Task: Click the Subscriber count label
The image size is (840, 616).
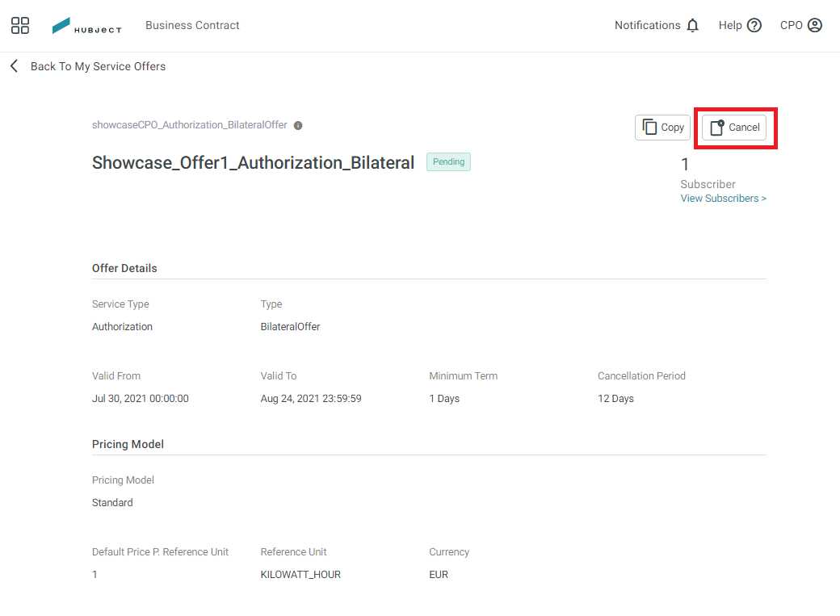Action: click(x=708, y=184)
